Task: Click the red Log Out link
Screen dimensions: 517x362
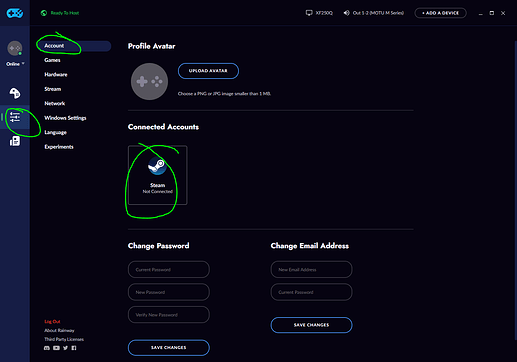Action: 52,322
